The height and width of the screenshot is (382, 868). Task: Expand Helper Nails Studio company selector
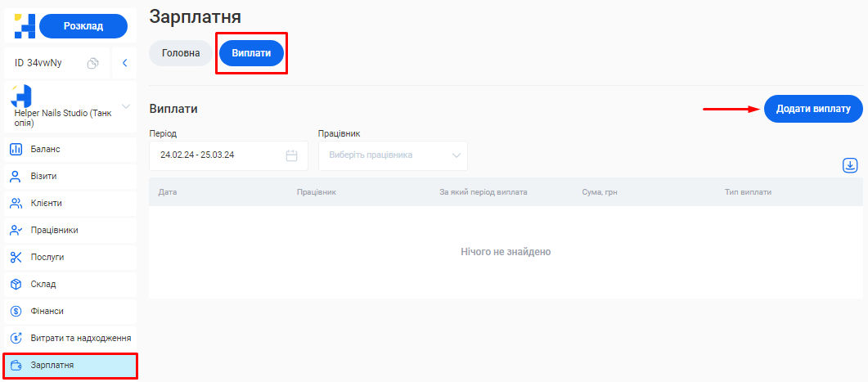[x=126, y=106]
